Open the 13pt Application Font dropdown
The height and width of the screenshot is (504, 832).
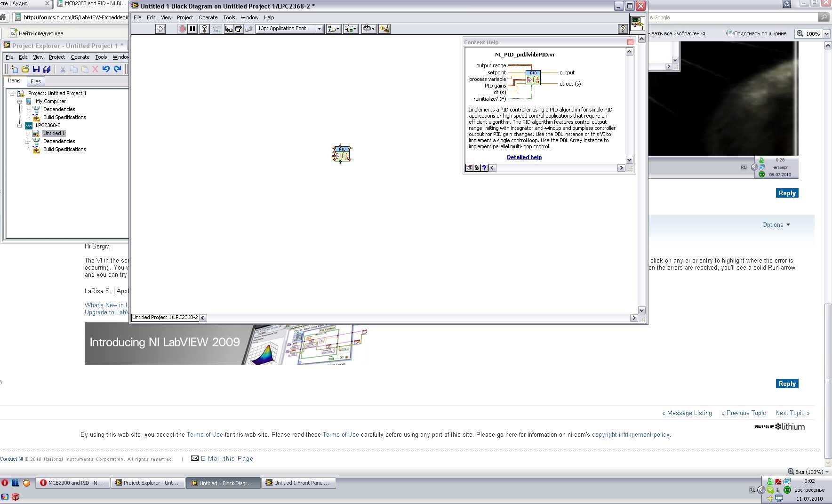[x=290, y=29]
